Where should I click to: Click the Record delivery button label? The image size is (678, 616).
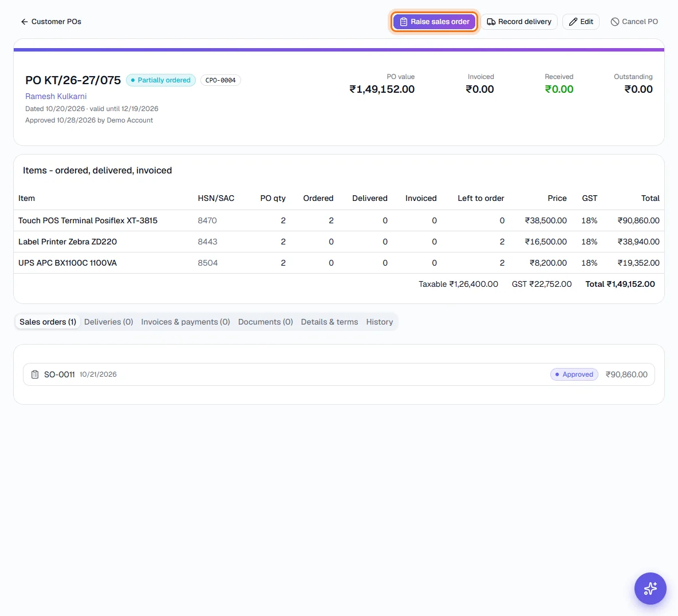point(525,22)
